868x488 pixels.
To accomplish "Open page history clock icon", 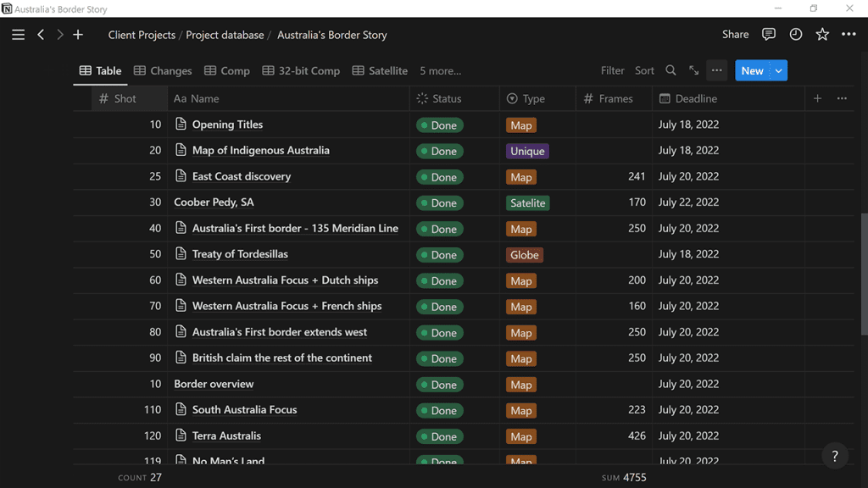I will tap(795, 34).
